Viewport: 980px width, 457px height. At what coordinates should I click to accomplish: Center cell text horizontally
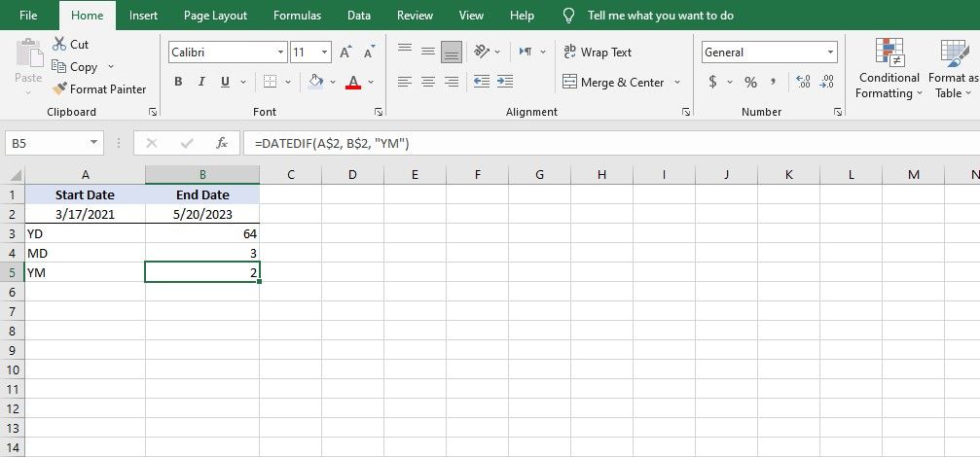pyautogui.click(x=428, y=82)
